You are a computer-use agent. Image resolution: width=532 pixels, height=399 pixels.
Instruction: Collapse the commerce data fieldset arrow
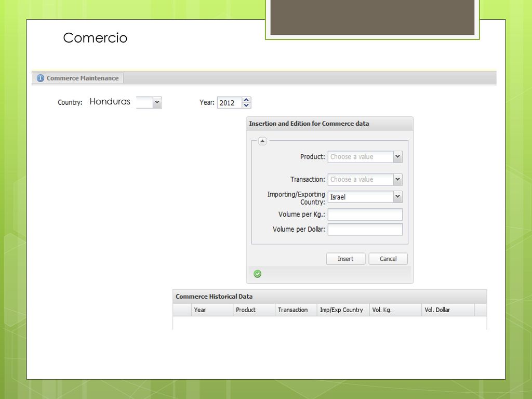click(262, 141)
